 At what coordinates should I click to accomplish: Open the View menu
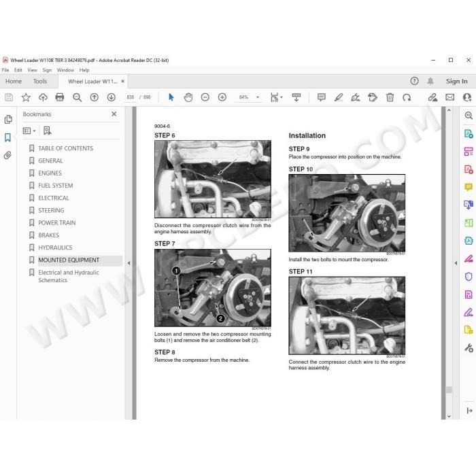(32, 70)
